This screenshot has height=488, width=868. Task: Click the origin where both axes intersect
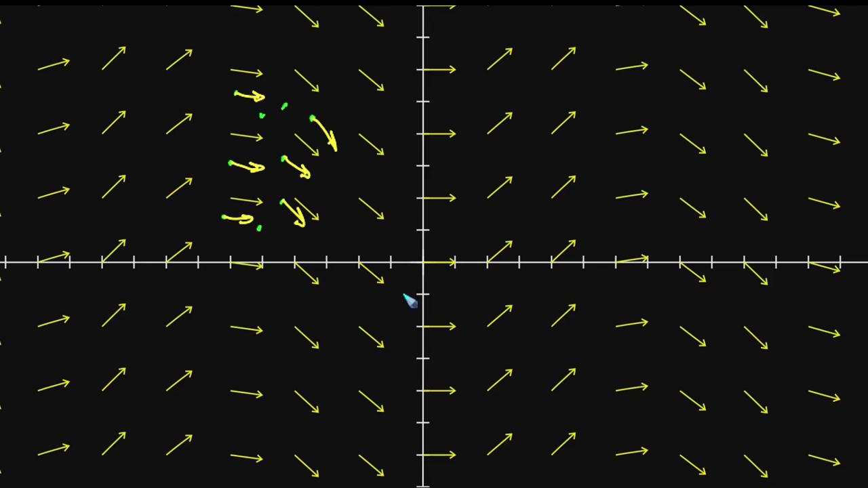coord(423,262)
